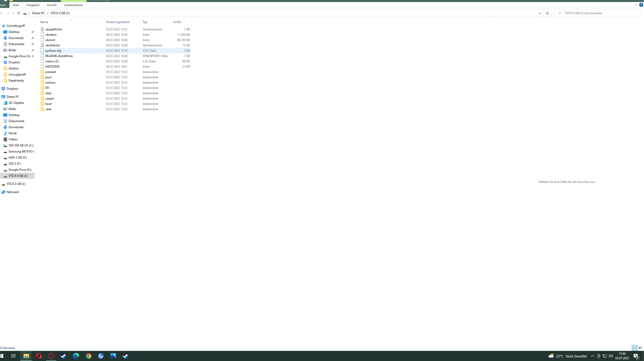Open Microsoft Edge in taskbar
The height and width of the screenshot is (361, 644).
tap(76, 356)
